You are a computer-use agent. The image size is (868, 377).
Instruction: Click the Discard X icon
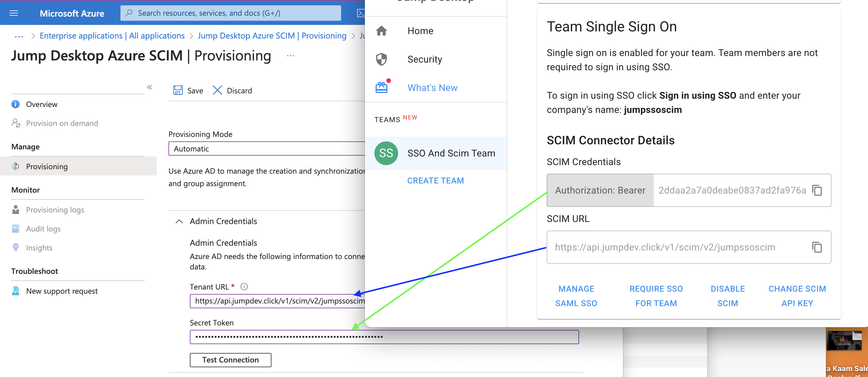click(217, 90)
